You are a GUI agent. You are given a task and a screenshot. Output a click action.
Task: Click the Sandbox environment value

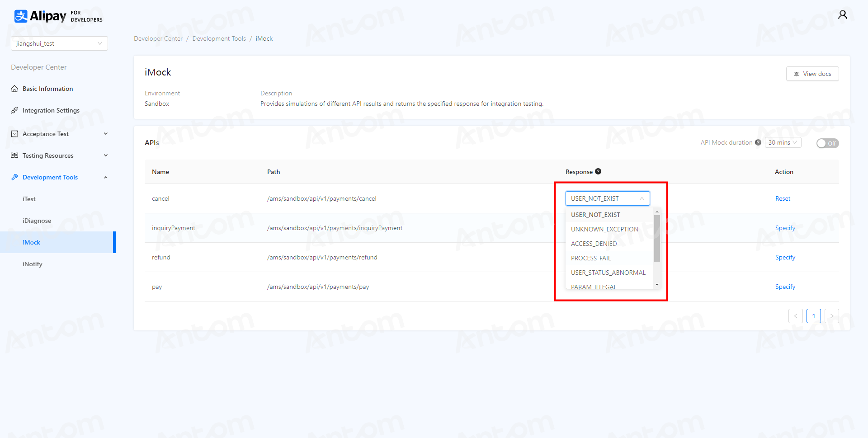coord(157,104)
